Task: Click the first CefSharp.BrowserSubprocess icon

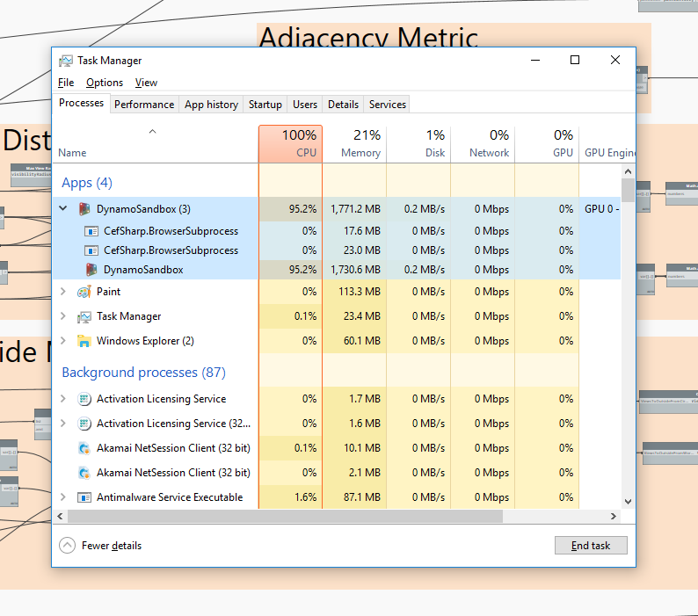Action: (x=91, y=231)
